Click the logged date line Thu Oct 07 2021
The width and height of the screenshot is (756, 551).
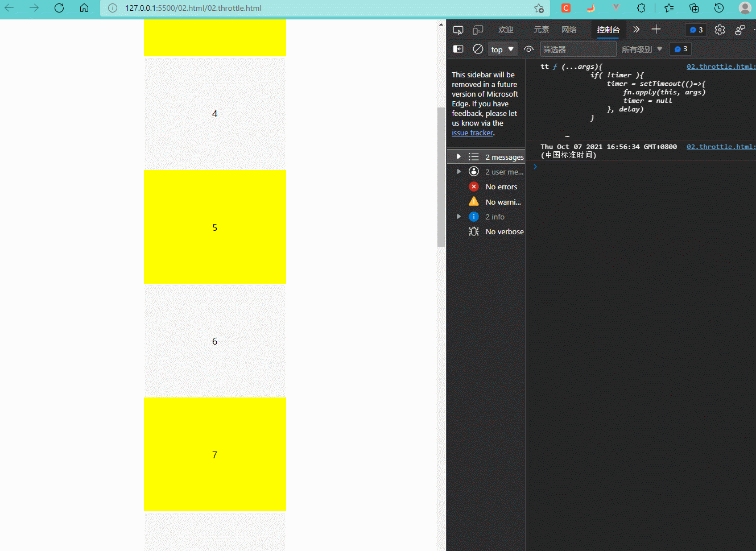coord(609,151)
